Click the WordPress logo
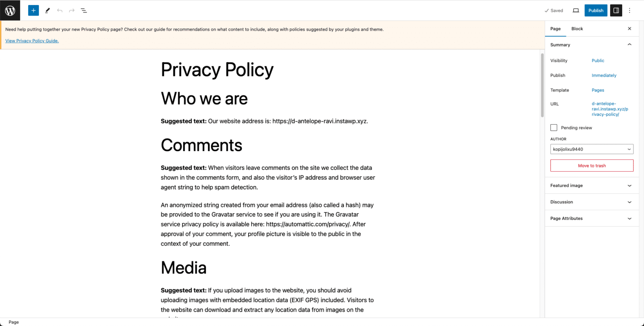The image size is (644, 326). click(10, 10)
